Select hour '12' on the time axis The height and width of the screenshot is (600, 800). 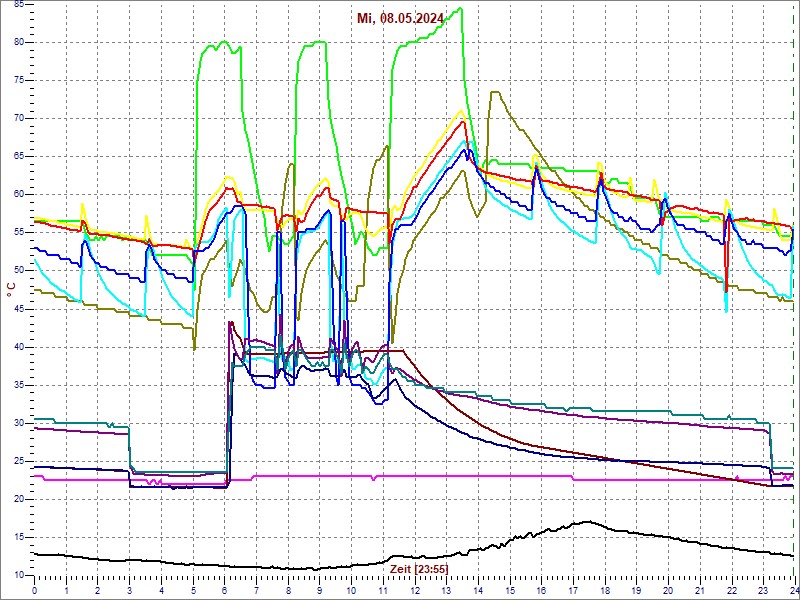(414, 590)
